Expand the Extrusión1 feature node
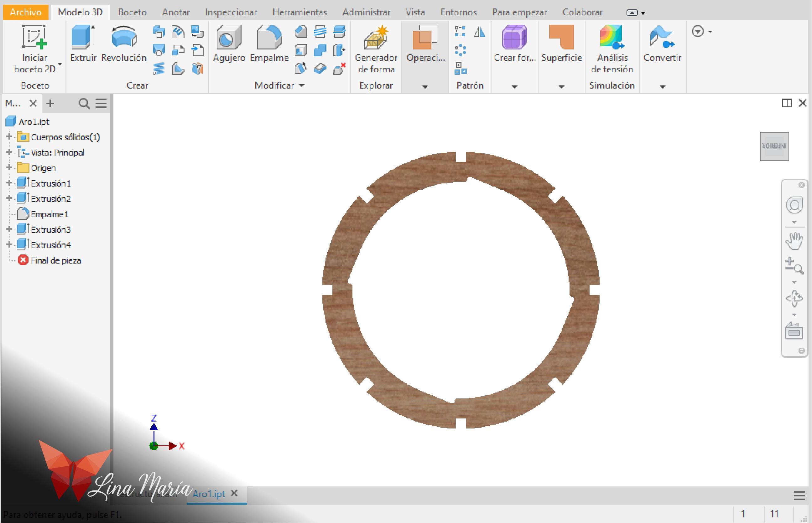 point(9,183)
